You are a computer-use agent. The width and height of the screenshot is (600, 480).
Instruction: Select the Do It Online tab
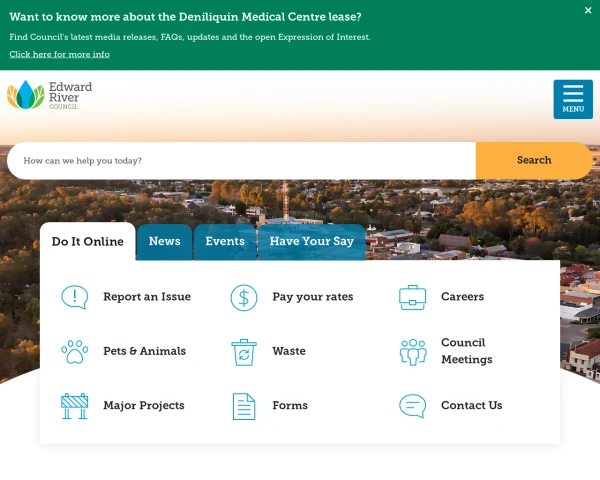(x=88, y=242)
